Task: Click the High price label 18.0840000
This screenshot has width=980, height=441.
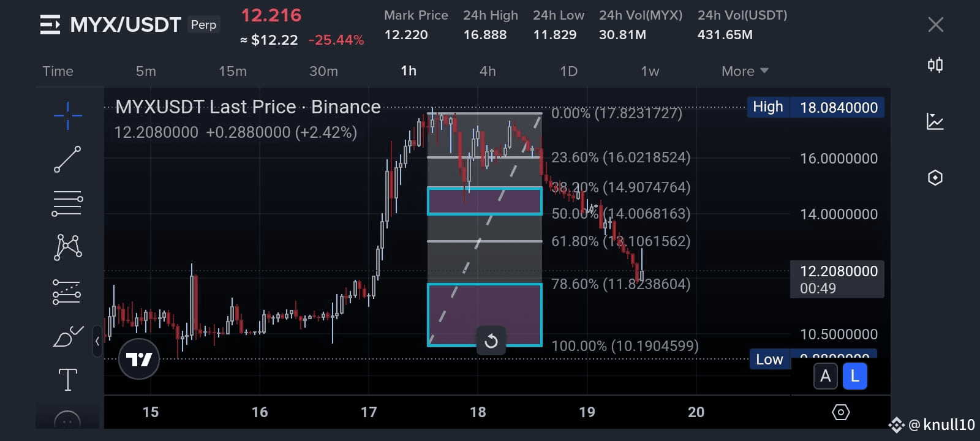Action: point(815,107)
